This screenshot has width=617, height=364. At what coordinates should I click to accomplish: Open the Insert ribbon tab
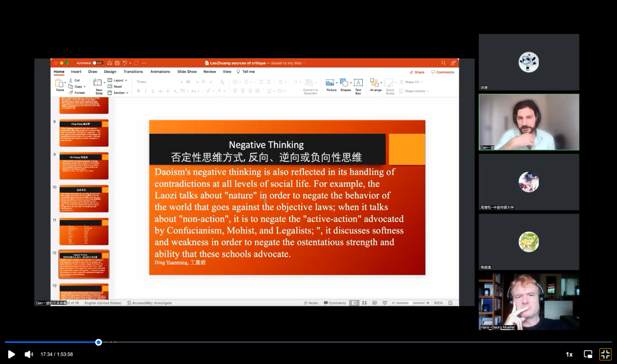pyautogui.click(x=76, y=72)
